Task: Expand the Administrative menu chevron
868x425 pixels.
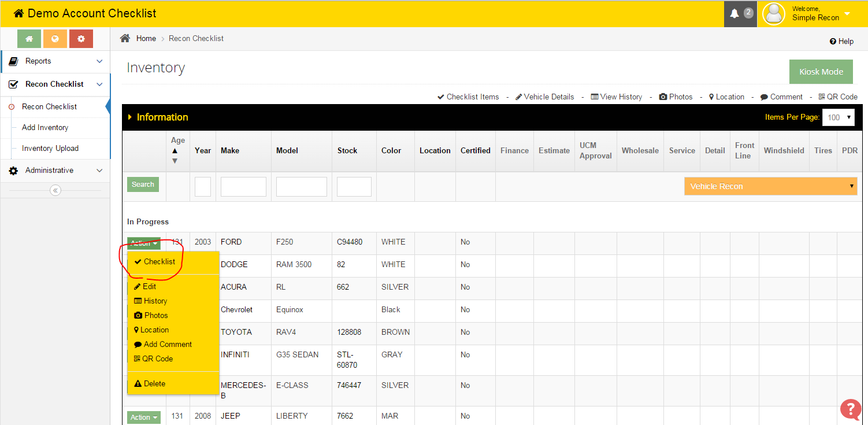Action: click(x=99, y=171)
